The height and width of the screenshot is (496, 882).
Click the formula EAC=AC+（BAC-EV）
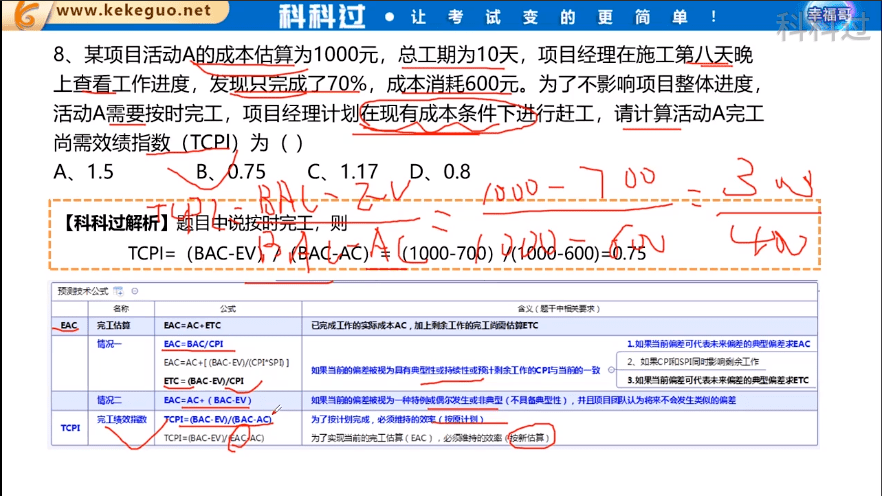208,400
